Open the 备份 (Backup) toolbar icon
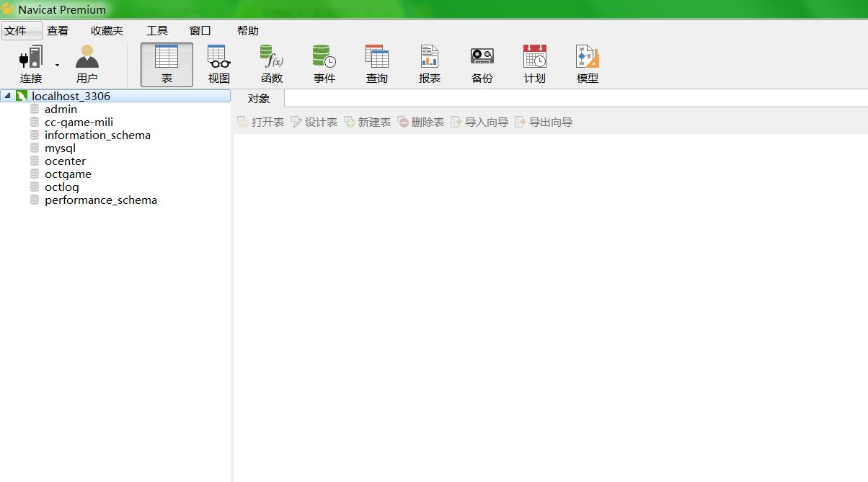The width and height of the screenshot is (868, 482). pos(482,58)
